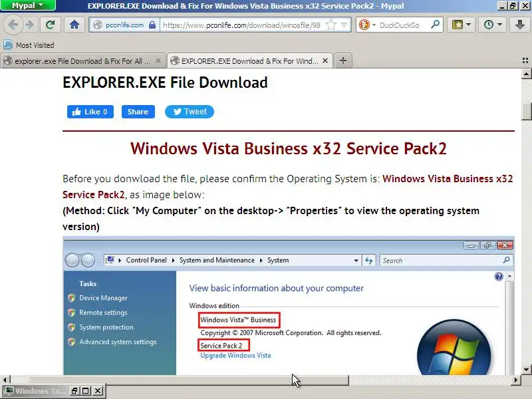
Task: Open the DuckDuckGo search engine selector
Action: coord(367,25)
